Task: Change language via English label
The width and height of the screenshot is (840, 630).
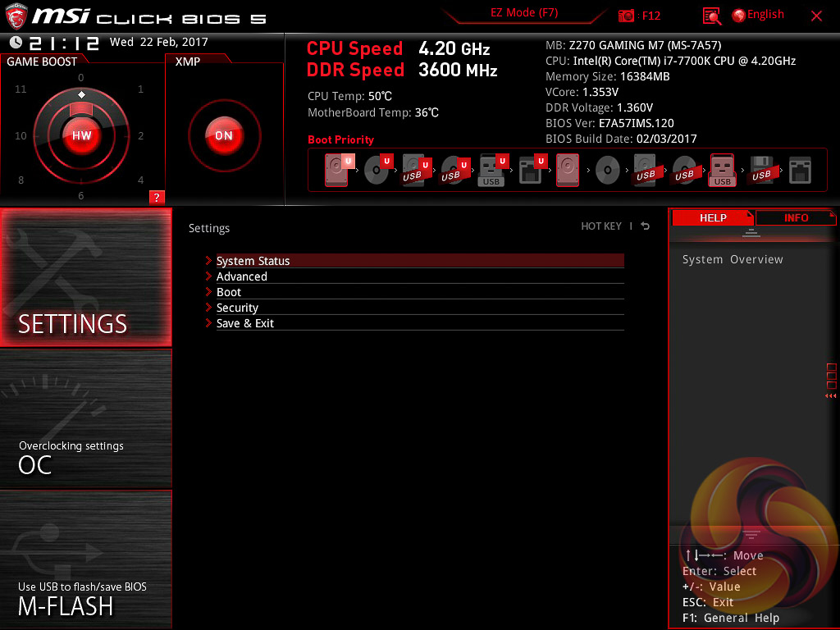Action: click(x=765, y=15)
